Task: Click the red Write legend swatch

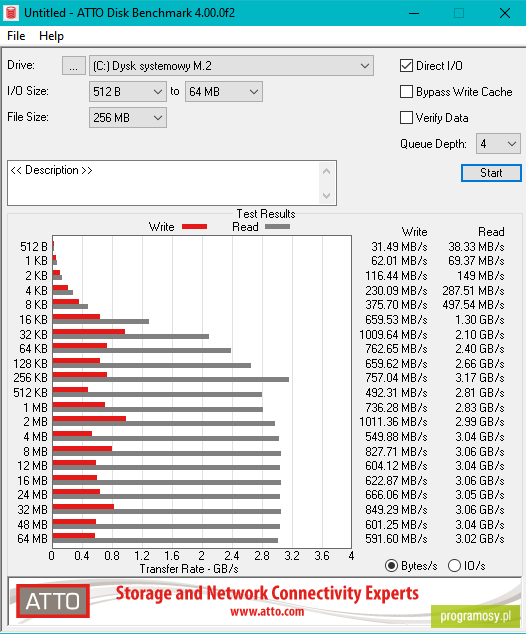Action: coord(194,227)
